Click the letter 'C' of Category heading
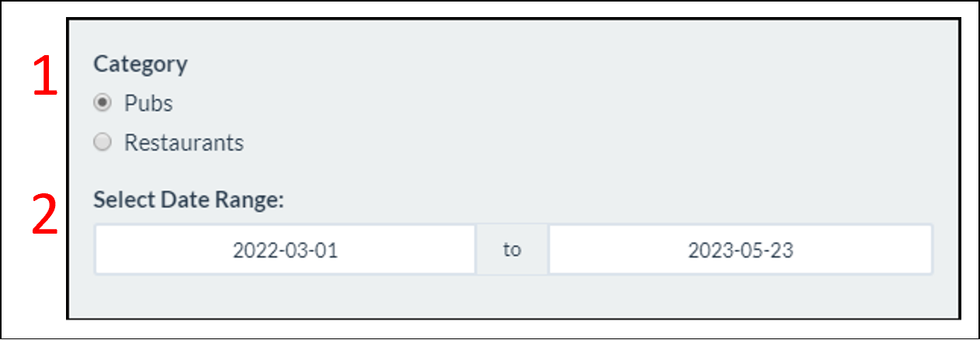Screen dimensions: 980x340 [x=101, y=64]
